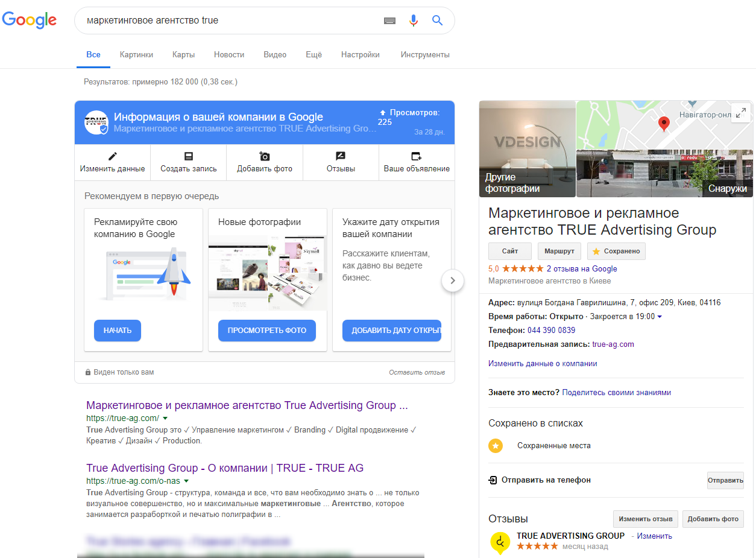Switch to the Карты tab
Image resolution: width=756 pixels, height=558 pixels.
[x=183, y=55]
